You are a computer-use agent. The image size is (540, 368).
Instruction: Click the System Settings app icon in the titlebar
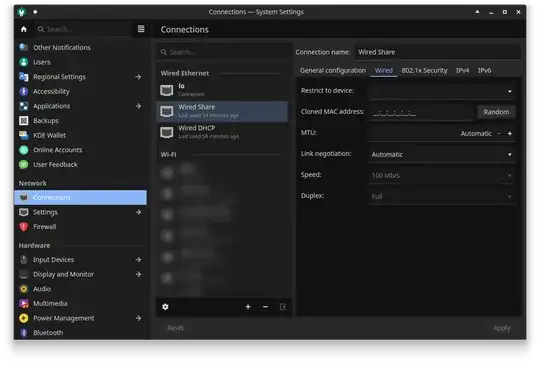tap(22, 12)
